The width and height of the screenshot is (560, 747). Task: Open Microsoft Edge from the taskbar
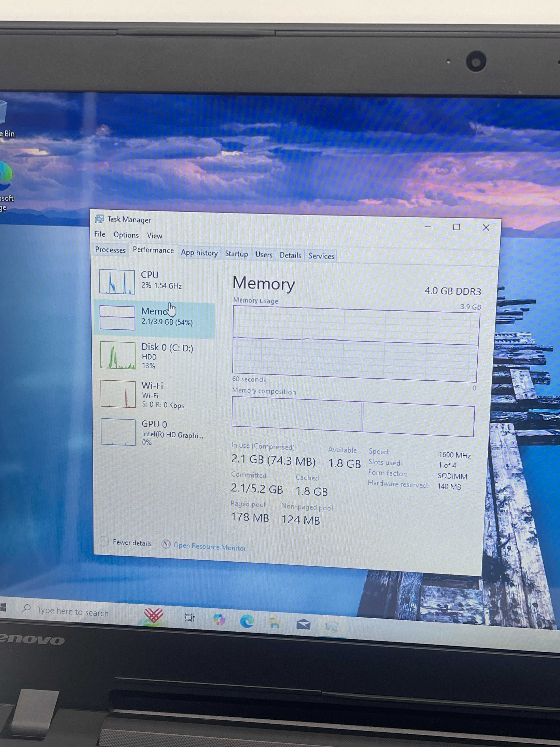[x=247, y=621]
